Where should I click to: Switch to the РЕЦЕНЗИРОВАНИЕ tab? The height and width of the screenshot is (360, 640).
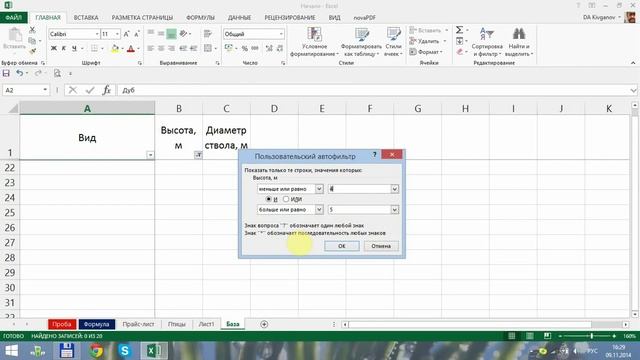290,18
